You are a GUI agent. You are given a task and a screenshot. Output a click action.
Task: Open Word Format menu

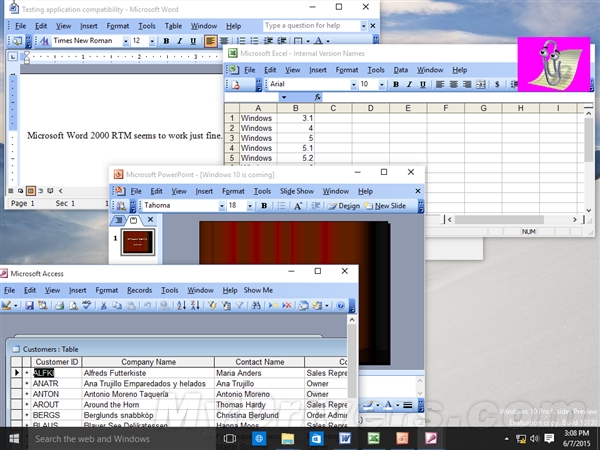pos(117,26)
